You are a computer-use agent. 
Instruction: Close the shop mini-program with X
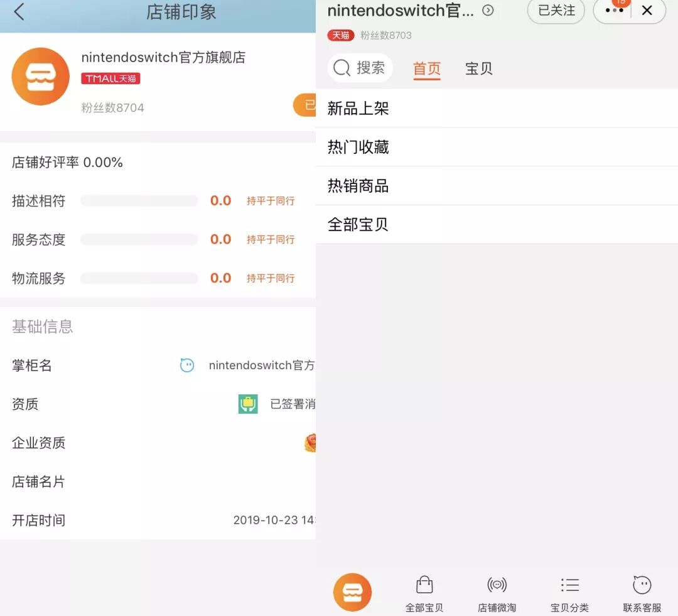(x=647, y=11)
